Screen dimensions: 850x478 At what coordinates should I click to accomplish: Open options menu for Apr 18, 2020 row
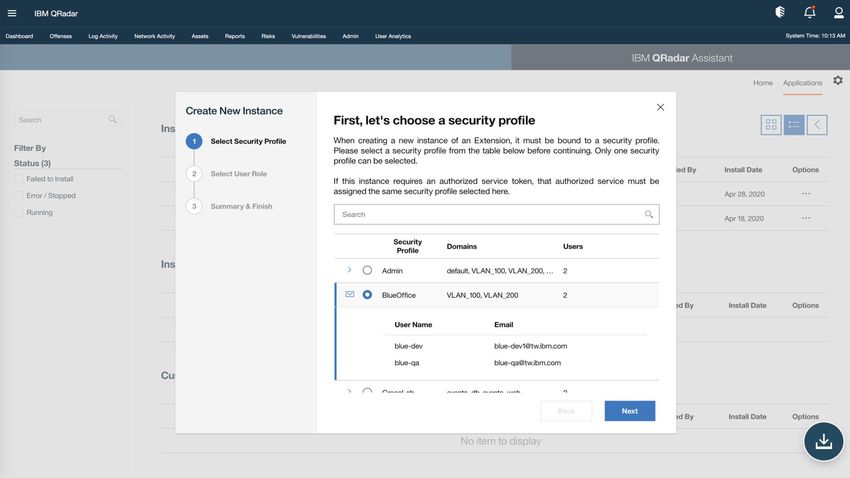(x=806, y=218)
